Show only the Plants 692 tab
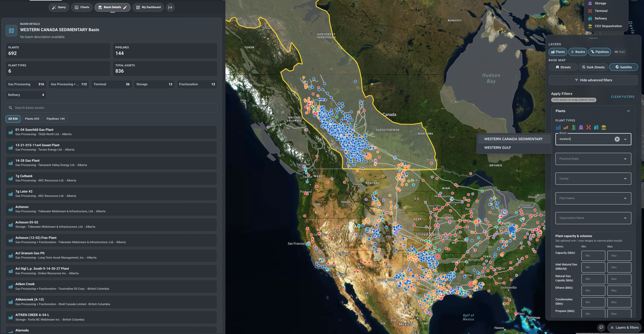The height and width of the screenshot is (334, 644). pos(32,119)
